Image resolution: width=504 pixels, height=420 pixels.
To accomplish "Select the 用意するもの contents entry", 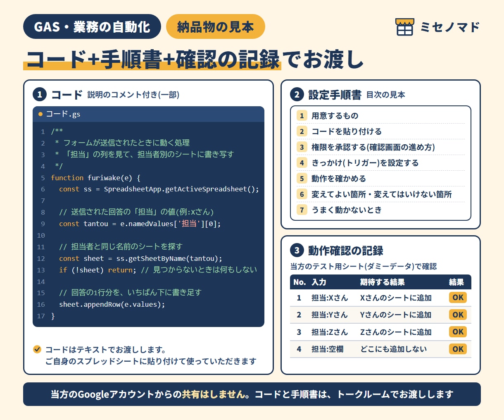I will (x=335, y=116).
